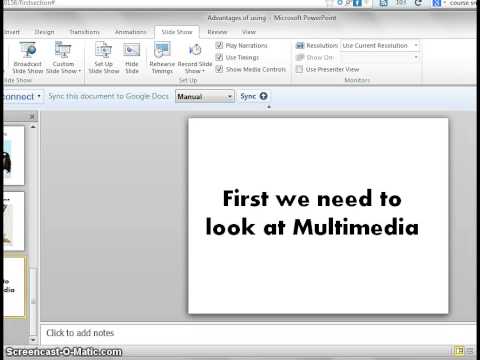Click the Normal view icon

click(460, 351)
